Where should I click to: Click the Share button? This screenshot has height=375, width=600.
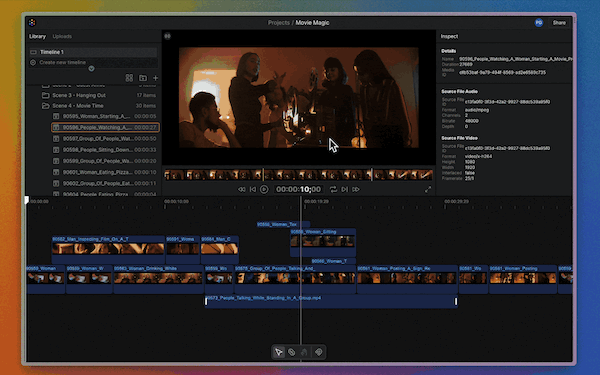point(559,23)
